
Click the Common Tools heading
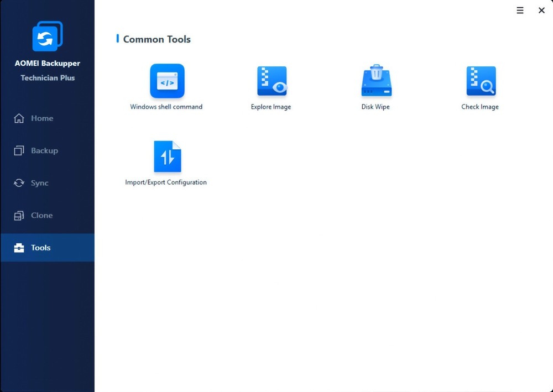(x=156, y=39)
